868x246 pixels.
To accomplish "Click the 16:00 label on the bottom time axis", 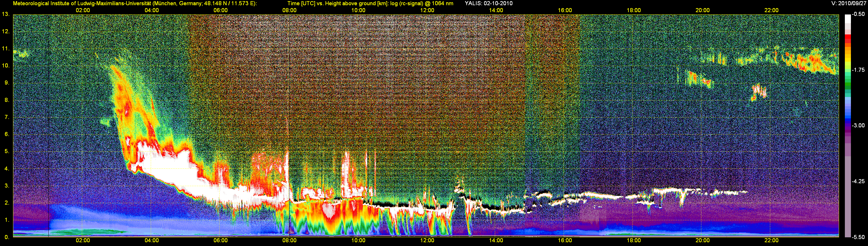I will pos(565,241).
